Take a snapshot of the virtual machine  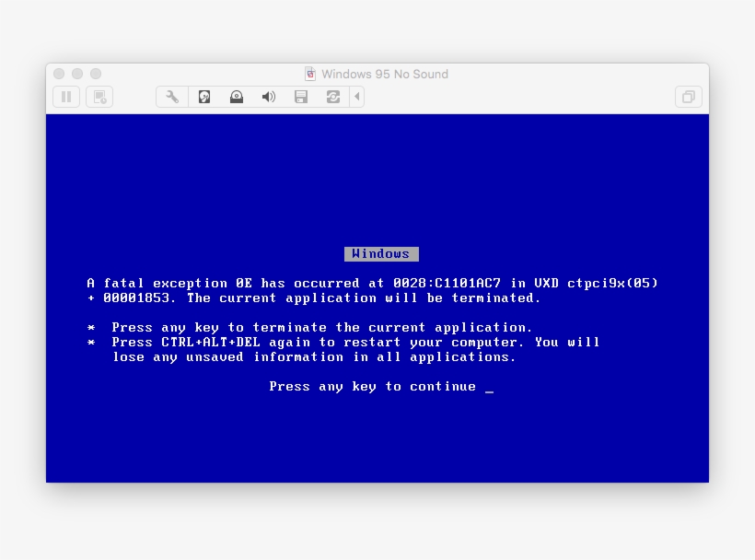tap(99, 96)
